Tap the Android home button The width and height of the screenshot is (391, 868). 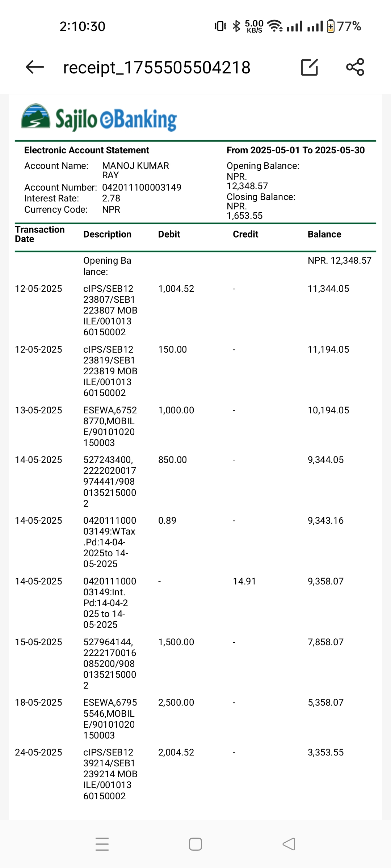tap(195, 844)
